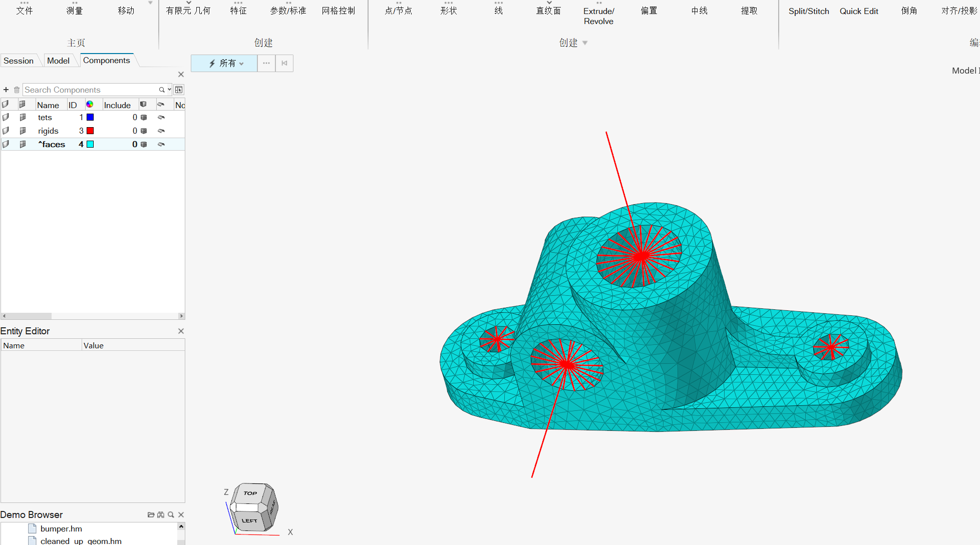
Task: Click the binoculars icon in Demo Browser
Action: [161, 514]
